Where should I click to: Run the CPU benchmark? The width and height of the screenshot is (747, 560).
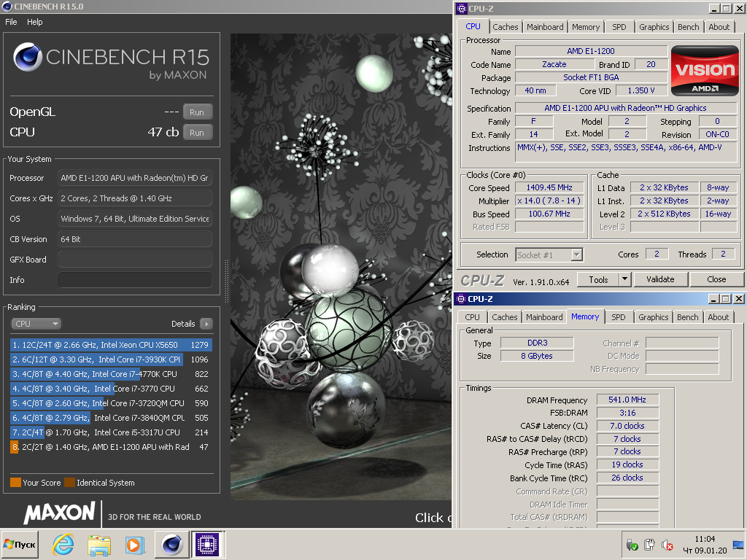(x=197, y=133)
